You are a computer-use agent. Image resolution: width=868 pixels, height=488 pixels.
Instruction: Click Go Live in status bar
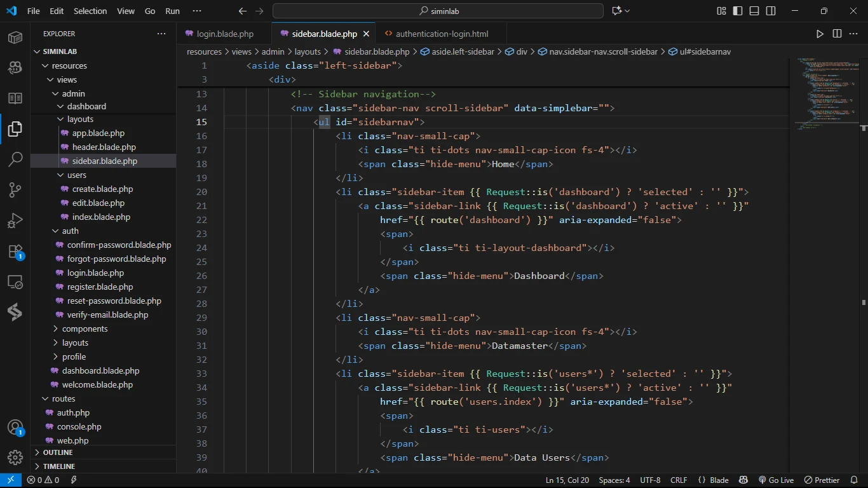pos(776,480)
